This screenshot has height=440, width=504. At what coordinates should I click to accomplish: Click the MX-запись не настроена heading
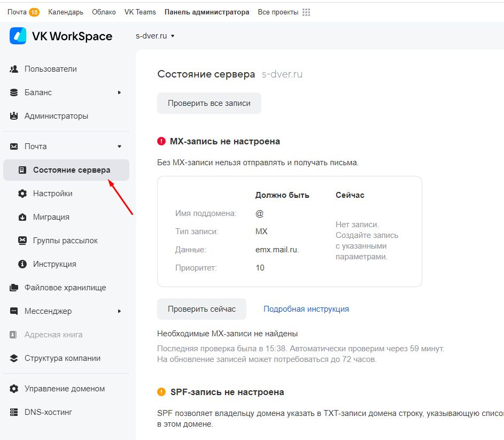[224, 141]
